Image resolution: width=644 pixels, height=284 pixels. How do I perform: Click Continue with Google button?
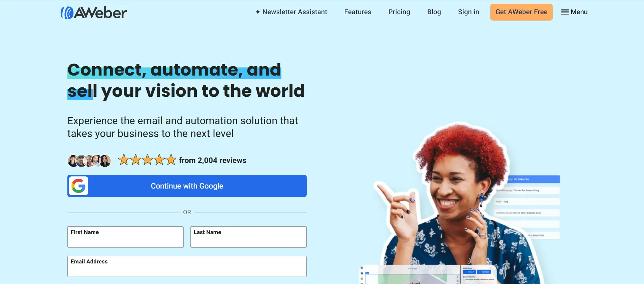tap(187, 186)
